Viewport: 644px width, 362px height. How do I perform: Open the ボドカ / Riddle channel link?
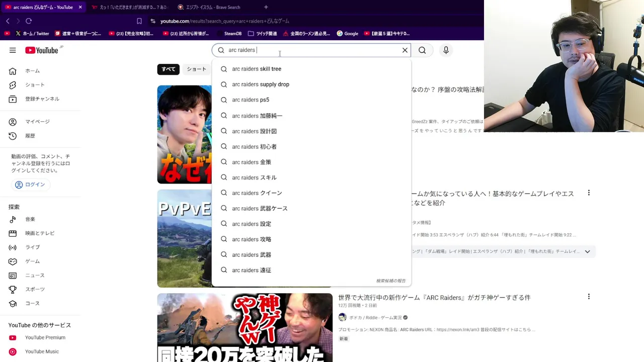(375, 318)
